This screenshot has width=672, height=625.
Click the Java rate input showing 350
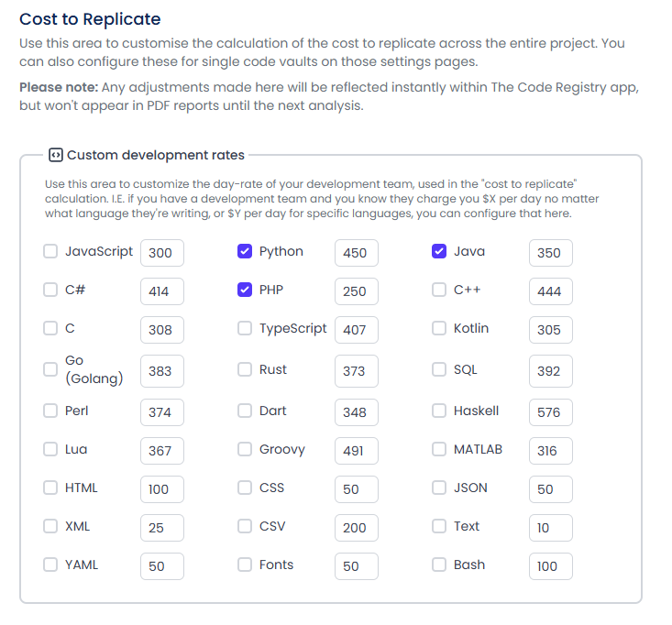click(550, 253)
